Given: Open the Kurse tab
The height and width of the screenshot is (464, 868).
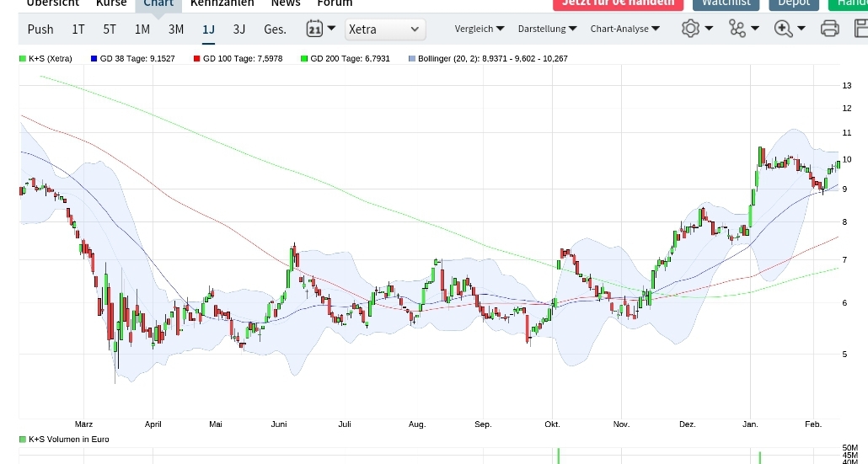Looking at the screenshot, I should [111, 3].
